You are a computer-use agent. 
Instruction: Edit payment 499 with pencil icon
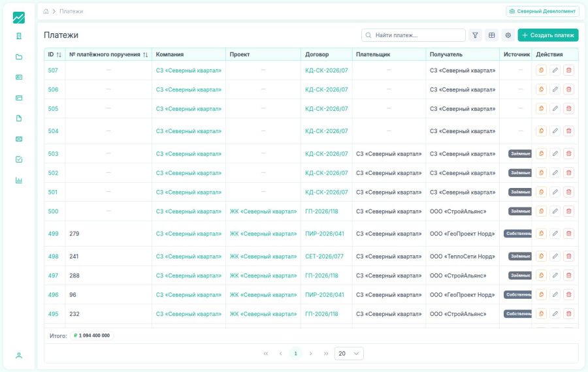[555, 234]
